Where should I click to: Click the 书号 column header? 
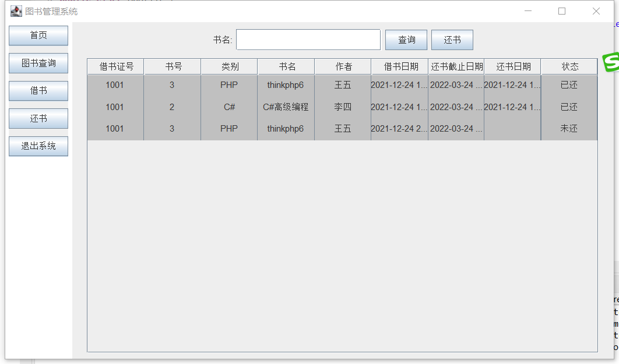(171, 66)
